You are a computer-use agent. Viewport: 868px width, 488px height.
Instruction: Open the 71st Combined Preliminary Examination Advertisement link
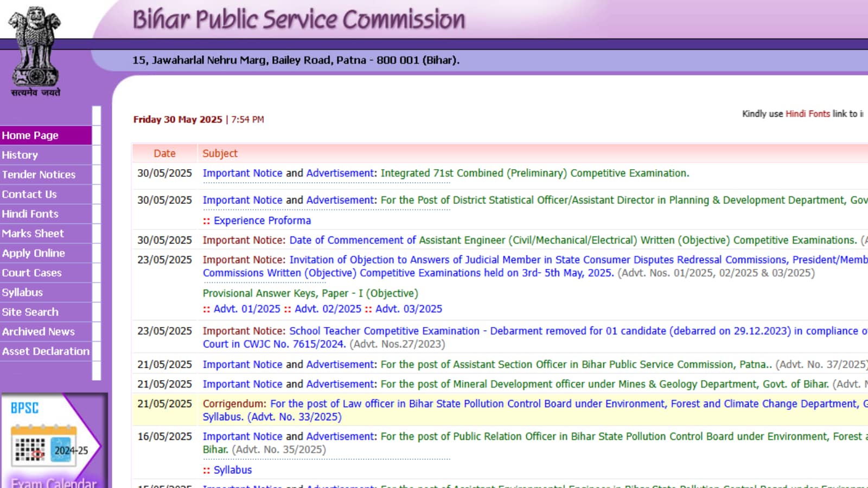pos(339,173)
